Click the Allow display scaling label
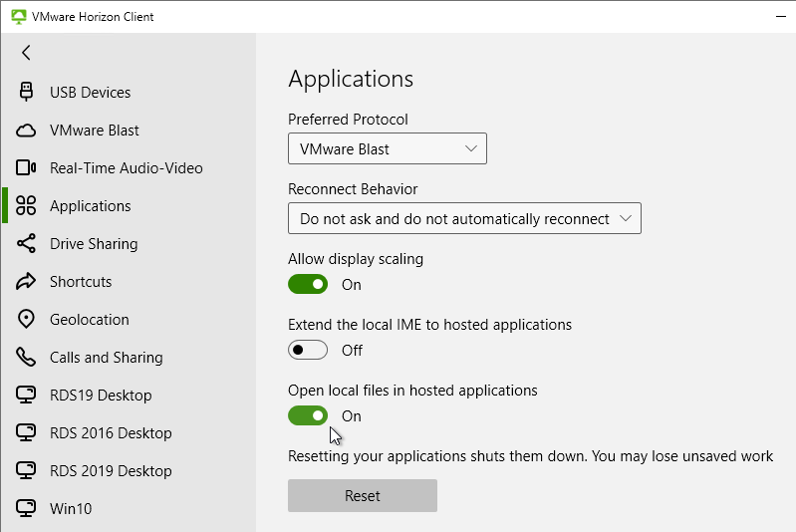The height and width of the screenshot is (532, 796). tap(356, 259)
